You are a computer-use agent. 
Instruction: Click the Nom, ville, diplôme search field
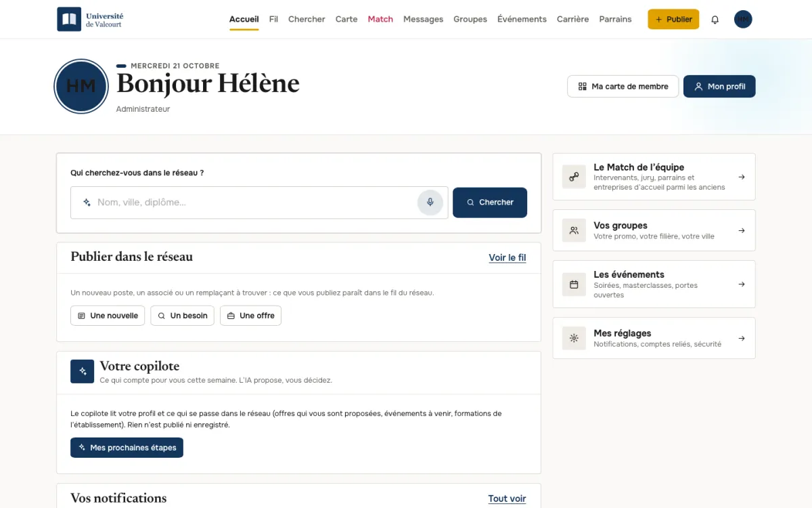(259, 203)
